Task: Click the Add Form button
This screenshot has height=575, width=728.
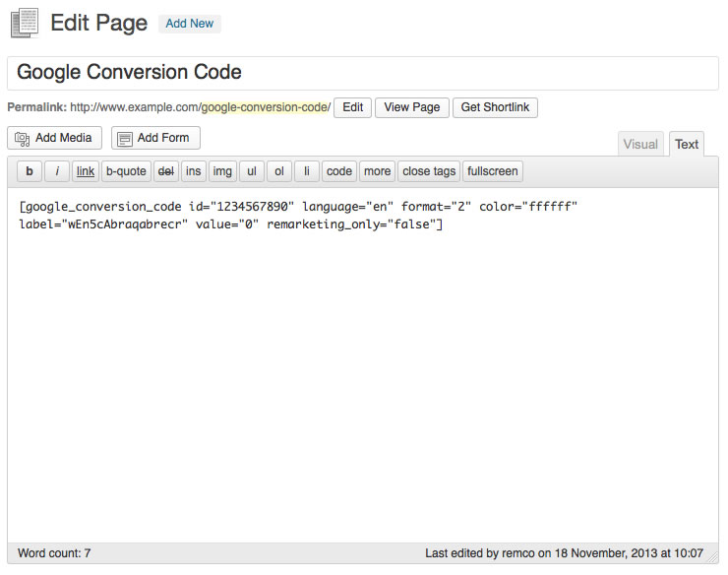Action: (155, 138)
